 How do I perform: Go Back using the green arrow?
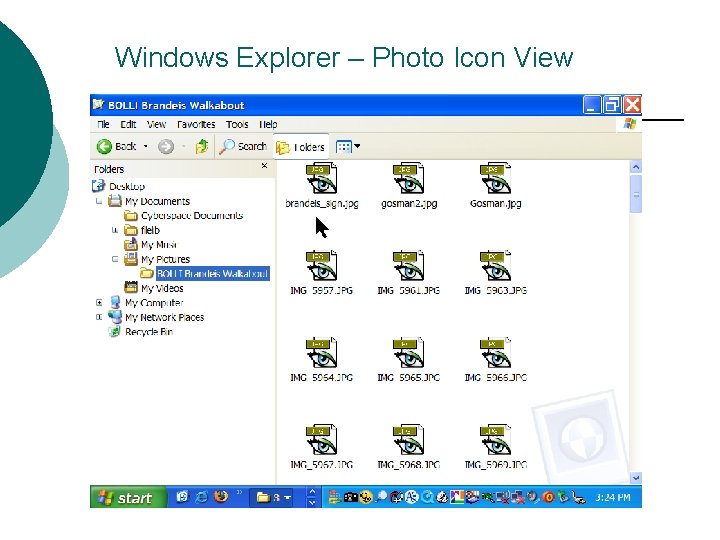click(116, 146)
